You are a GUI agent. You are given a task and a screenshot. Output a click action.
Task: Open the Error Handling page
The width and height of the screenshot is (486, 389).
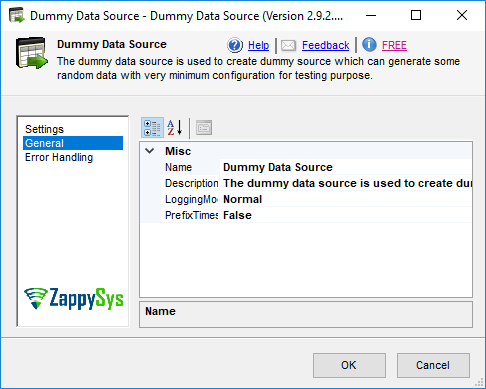59,157
